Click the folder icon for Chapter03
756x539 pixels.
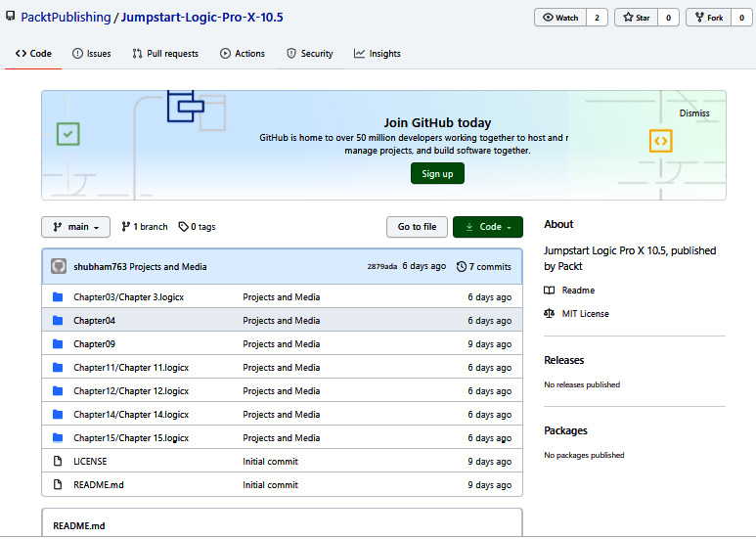tap(58, 297)
